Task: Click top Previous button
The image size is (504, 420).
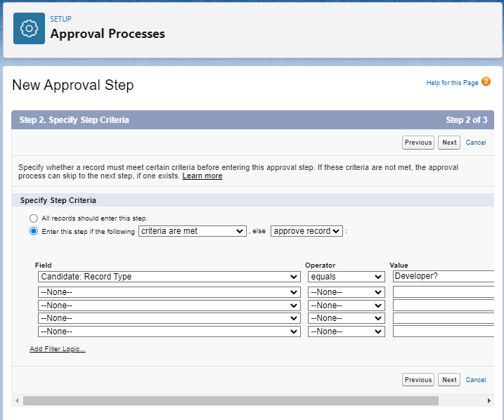Action: coord(418,143)
